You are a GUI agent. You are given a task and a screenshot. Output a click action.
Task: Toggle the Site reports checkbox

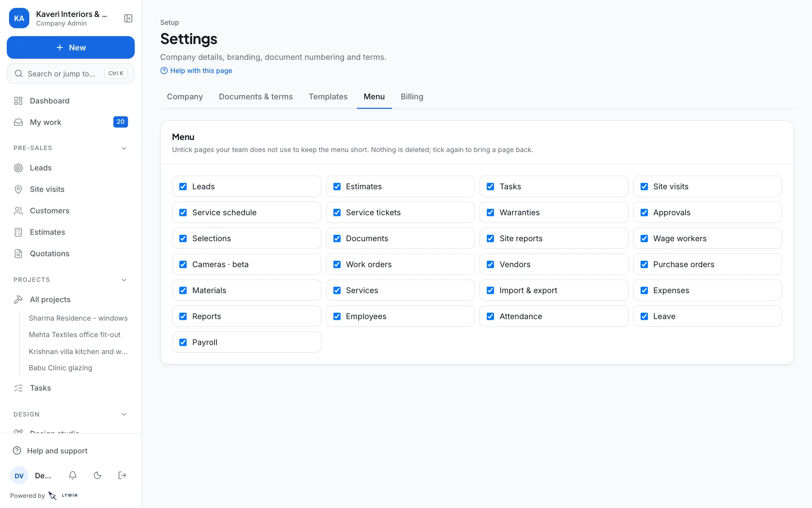[x=490, y=239]
